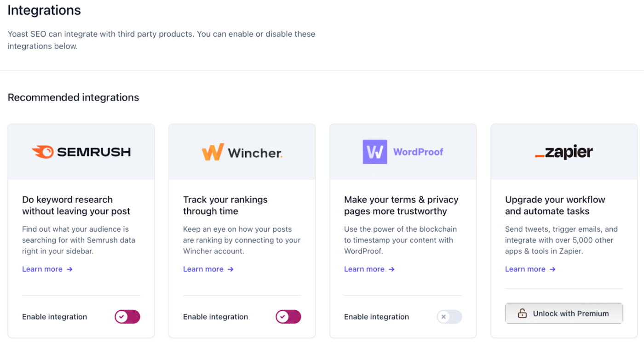
Task: Click Unlock with Premium button
Action: (564, 314)
